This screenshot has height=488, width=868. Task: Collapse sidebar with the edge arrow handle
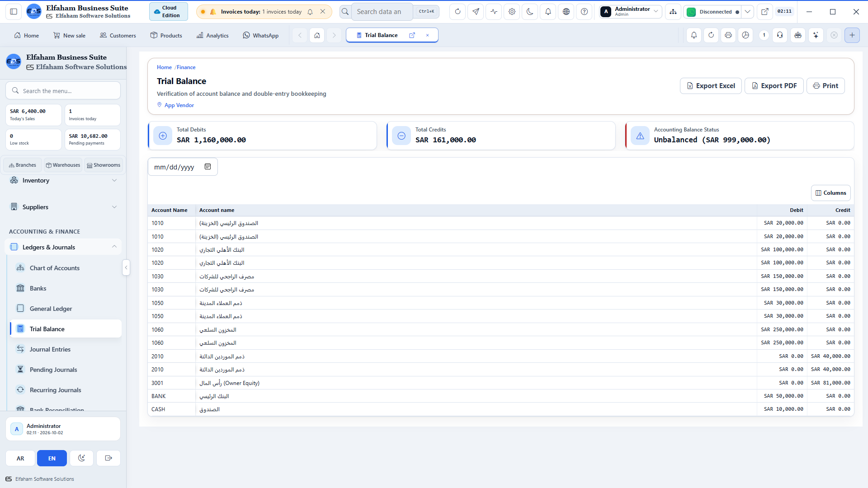[x=126, y=267]
